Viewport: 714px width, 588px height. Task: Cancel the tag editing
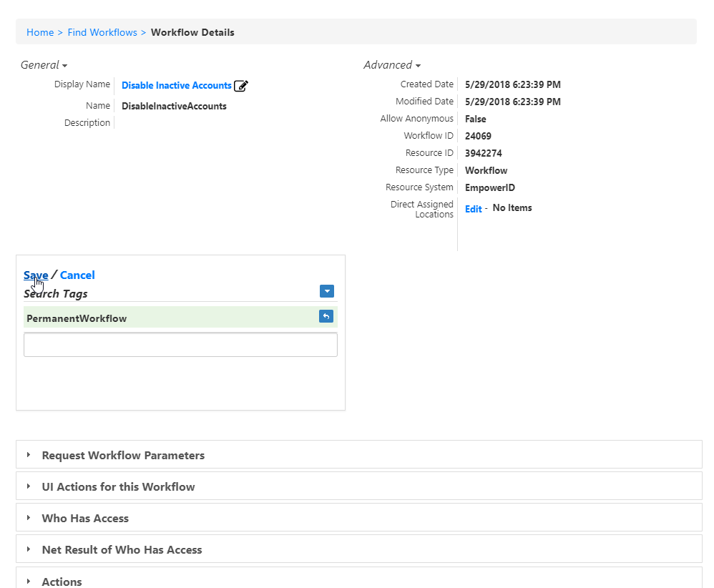[77, 275]
